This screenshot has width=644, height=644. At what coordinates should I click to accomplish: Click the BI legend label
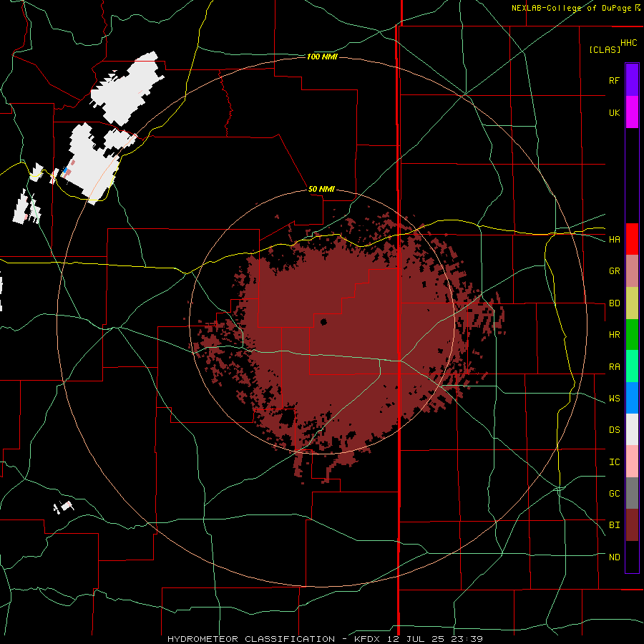point(614,525)
